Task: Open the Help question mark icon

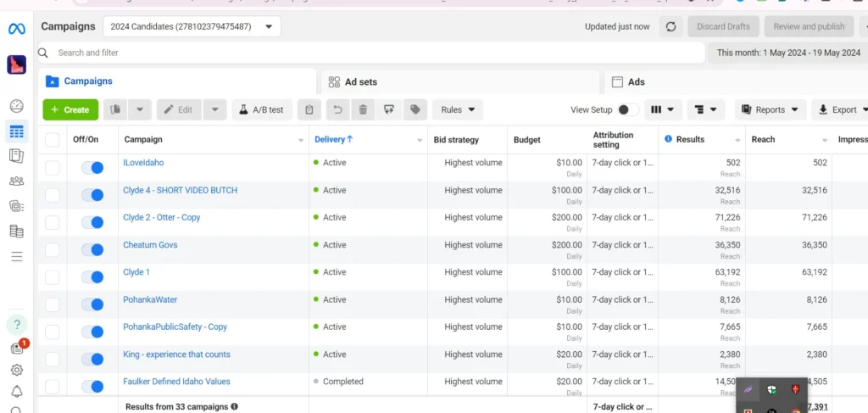Action: (x=16, y=325)
